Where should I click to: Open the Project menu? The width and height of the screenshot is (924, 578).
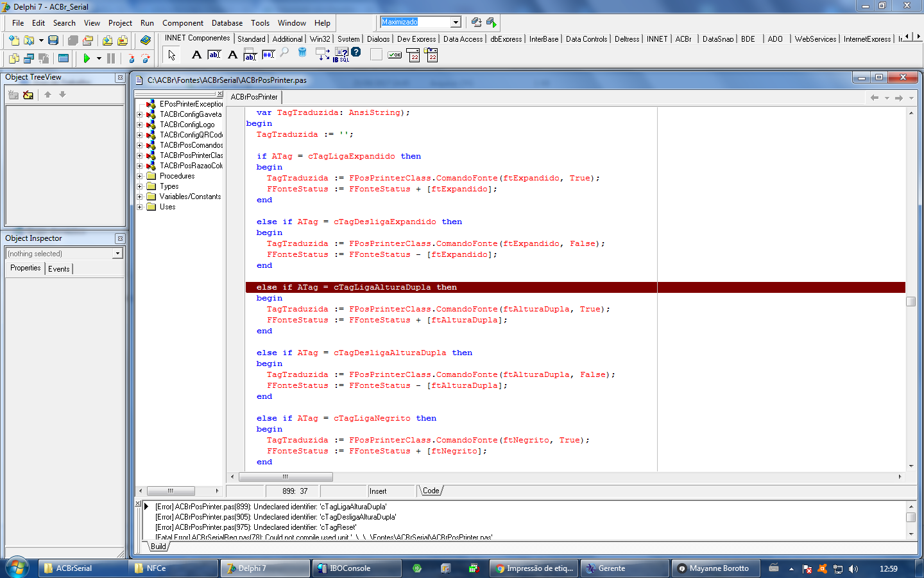pos(120,23)
